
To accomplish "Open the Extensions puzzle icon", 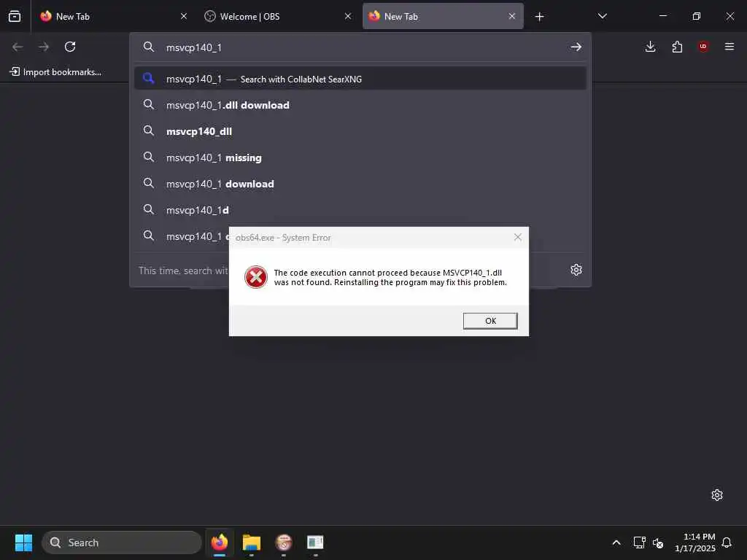I will 677,47.
